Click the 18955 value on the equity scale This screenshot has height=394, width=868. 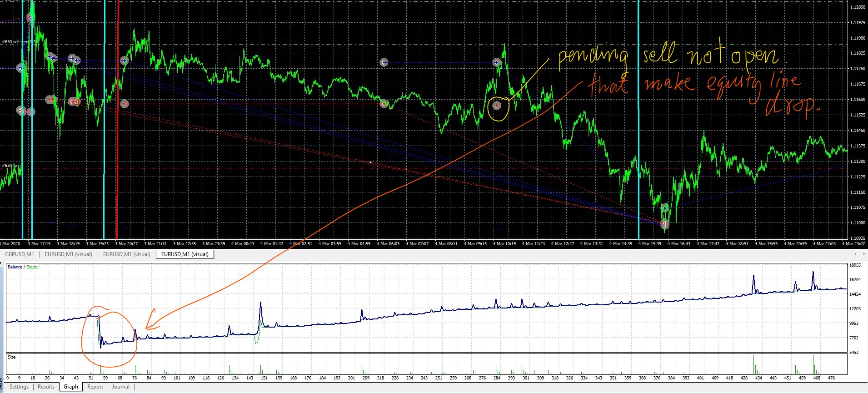[855, 265]
